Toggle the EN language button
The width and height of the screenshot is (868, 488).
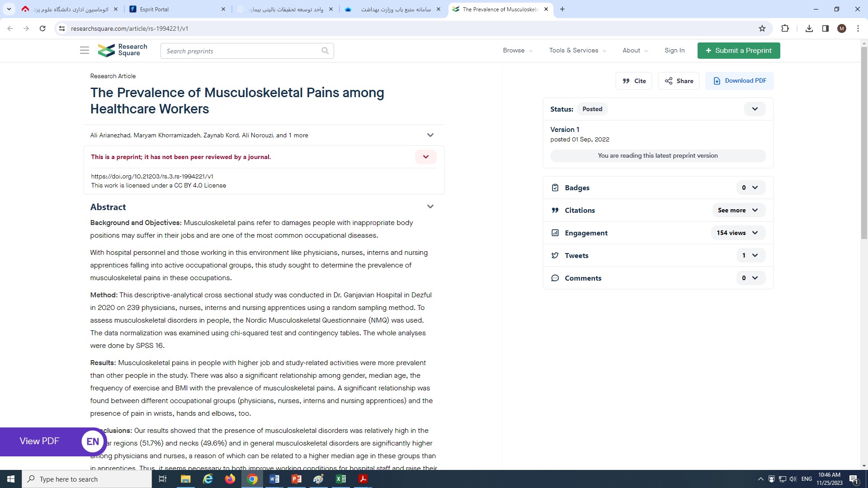(93, 441)
